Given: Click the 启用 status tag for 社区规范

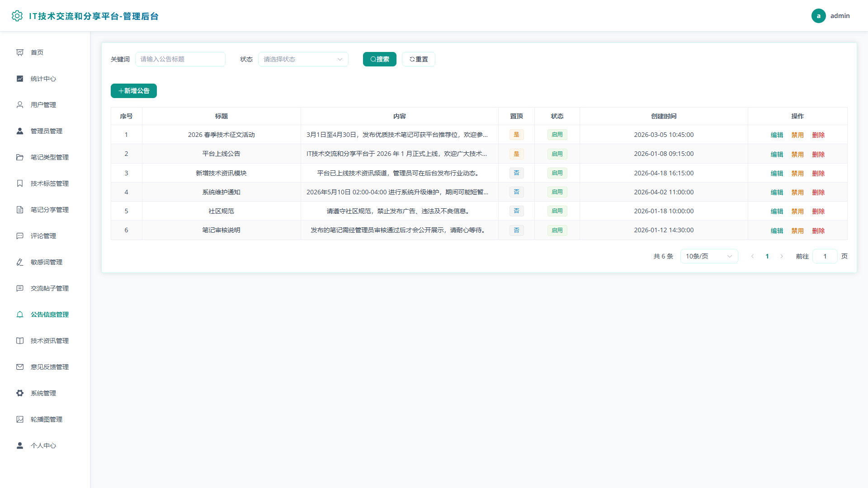Looking at the screenshot, I should coord(557,211).
